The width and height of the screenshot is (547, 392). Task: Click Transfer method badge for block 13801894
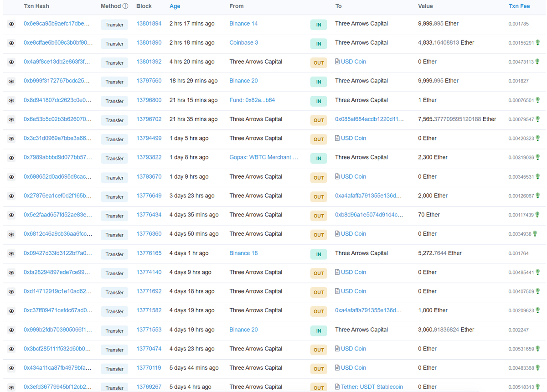point(114,25)
